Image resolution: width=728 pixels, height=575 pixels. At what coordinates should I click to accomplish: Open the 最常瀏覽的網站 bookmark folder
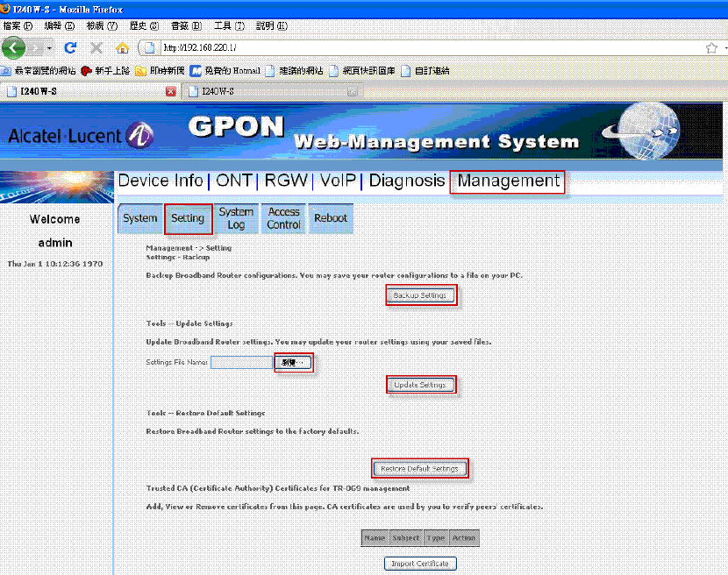(x=39, y=70)
